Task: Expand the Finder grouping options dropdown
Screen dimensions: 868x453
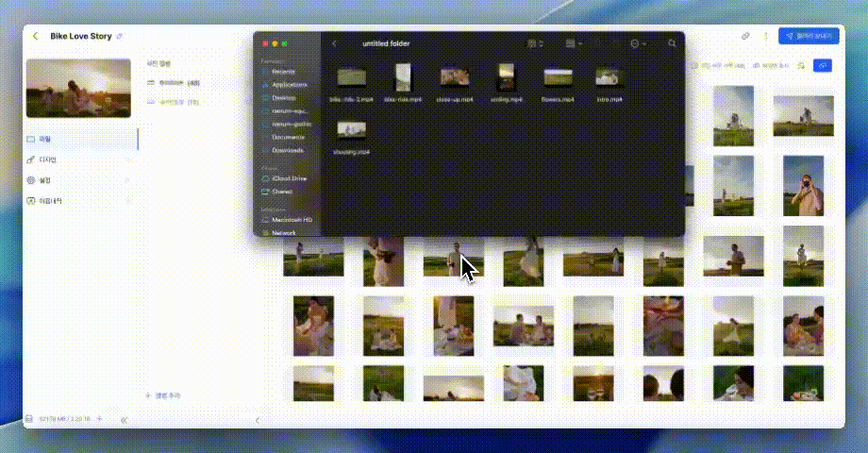Action: pos(573,43)
